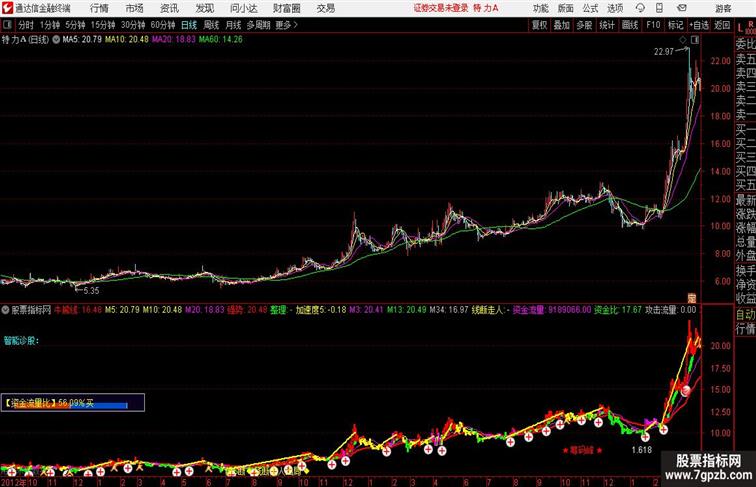Switch to the 分时 chart tab

[x=26, y=25]
